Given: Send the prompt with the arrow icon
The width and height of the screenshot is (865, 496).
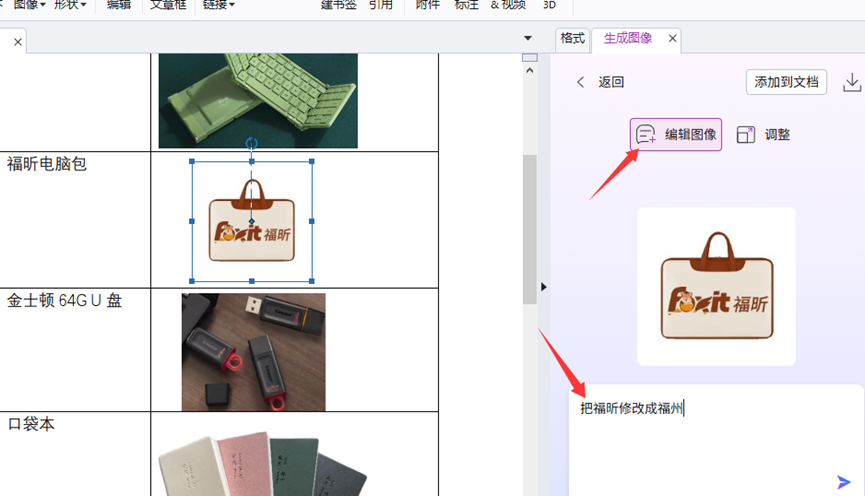Looking at the screenshot, I should pyautogui.click(x=845, y=482).
